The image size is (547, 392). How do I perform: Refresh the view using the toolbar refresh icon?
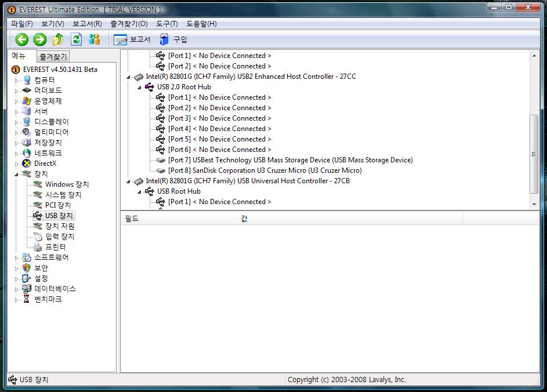76,39
